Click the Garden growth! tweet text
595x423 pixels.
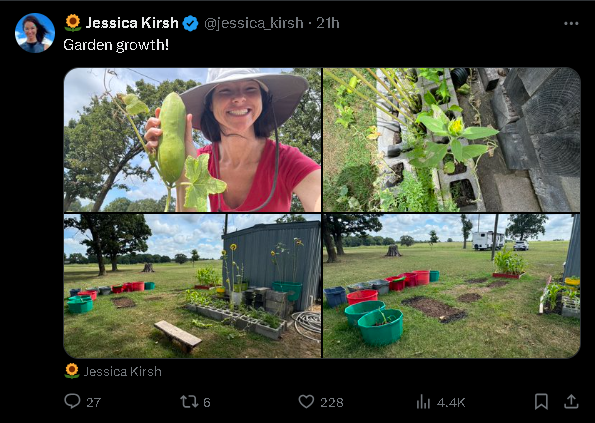pyautogui.click(x=116, y=45)
